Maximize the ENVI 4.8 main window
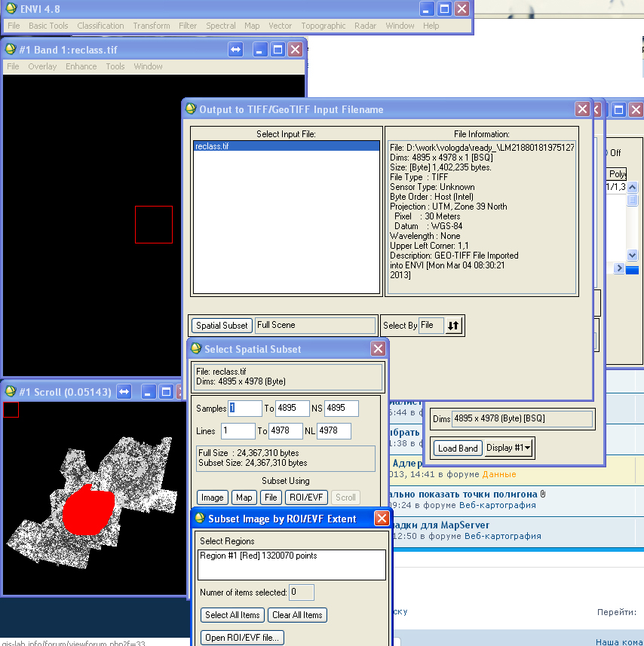 pyautogui.click(x=444, y=8)
